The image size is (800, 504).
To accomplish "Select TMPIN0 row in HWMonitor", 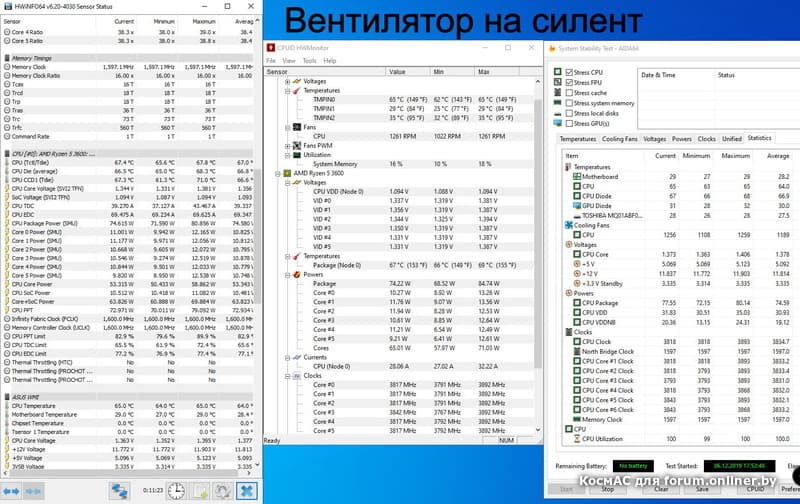I will coord(401,100).
